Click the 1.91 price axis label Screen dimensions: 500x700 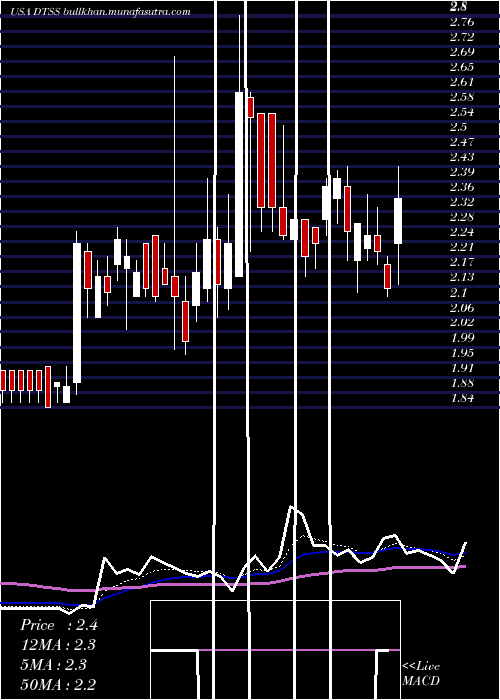(462, 368)
